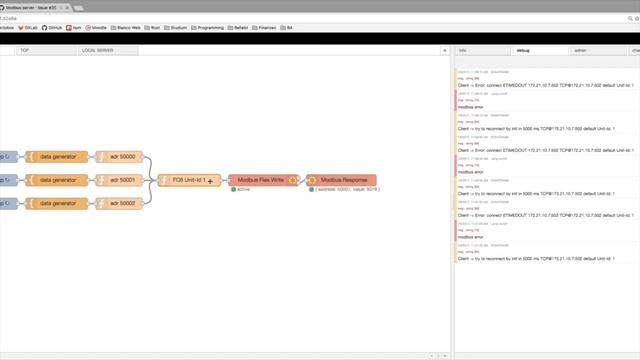
Task: Click the add flow plus button
Action: (444, 51)
